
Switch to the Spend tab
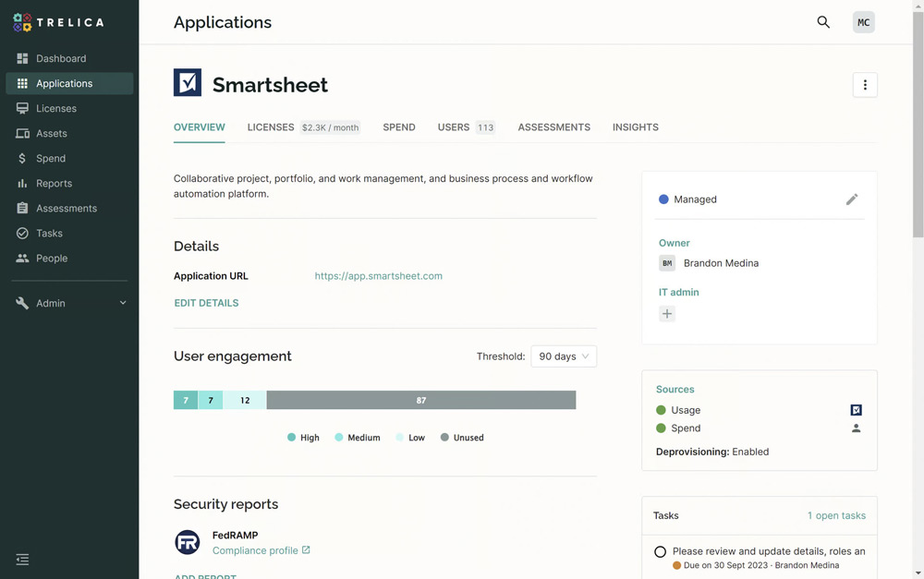[399, 127]
